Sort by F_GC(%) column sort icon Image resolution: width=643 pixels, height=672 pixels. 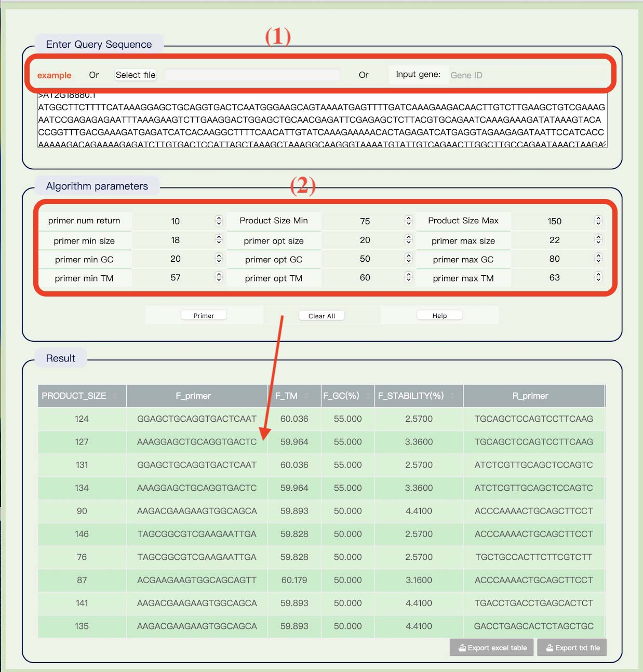368,396
